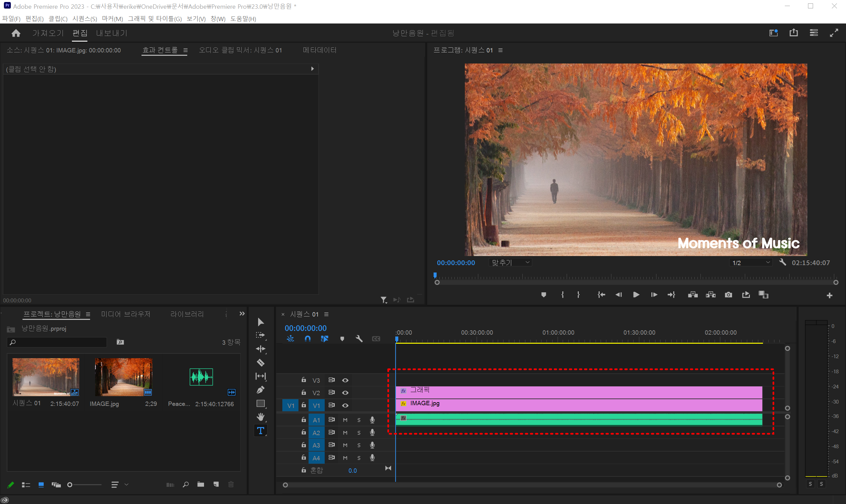Toggle lock on V3 track

click(304, 380)
